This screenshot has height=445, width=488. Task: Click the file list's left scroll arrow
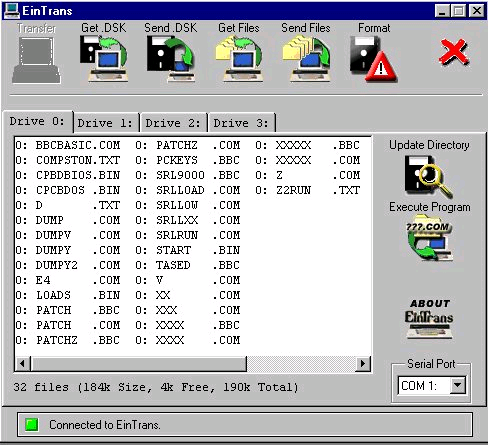(23, 363)
